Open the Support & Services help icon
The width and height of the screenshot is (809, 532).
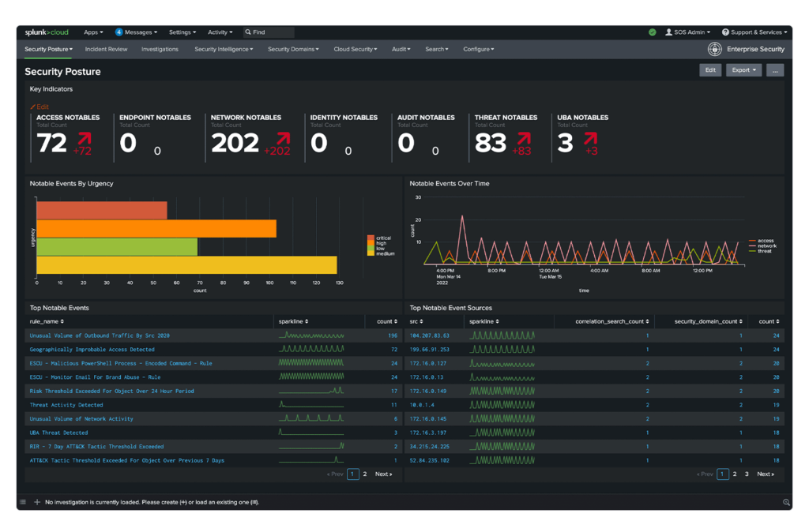coord(728,32)
